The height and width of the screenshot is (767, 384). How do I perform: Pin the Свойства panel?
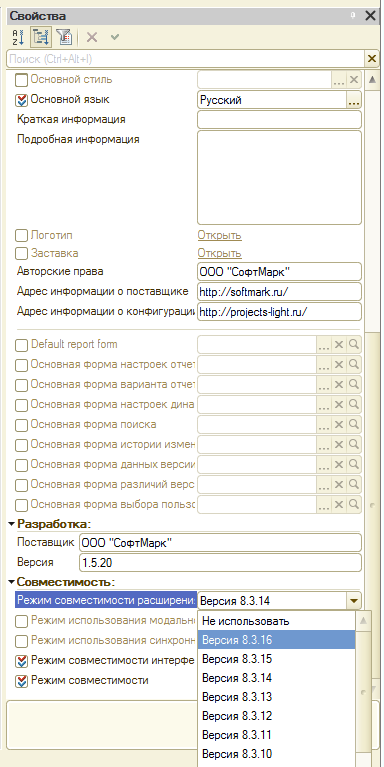click(353, 16)
